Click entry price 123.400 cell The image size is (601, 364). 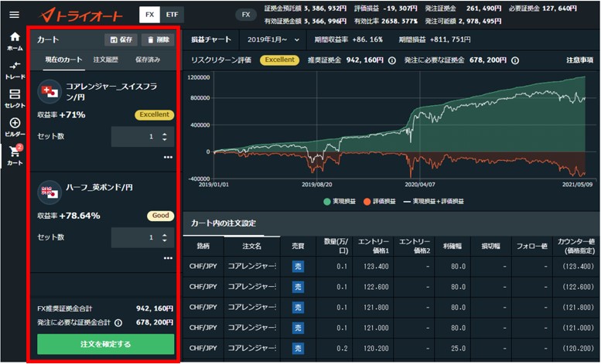[x=373, y=267]
